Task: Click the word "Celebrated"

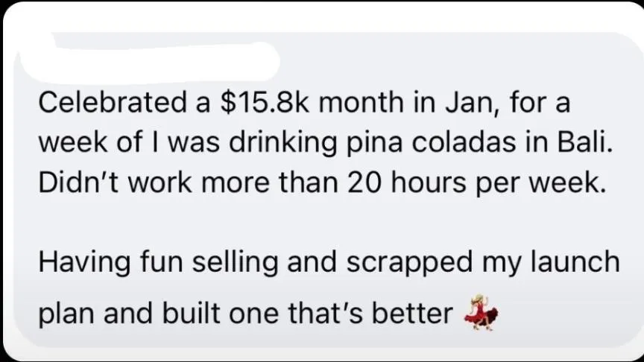Action: 113,102
